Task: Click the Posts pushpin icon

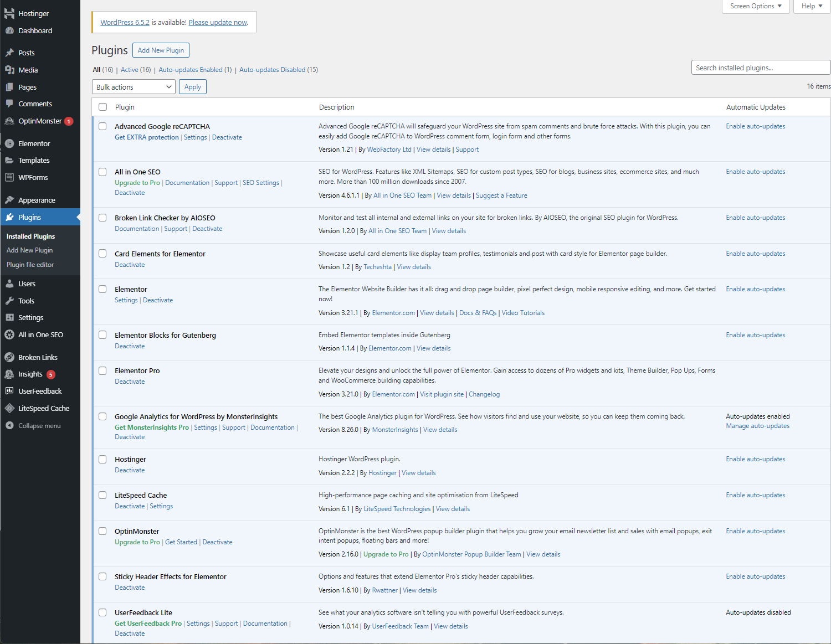Action: (9, 53)
